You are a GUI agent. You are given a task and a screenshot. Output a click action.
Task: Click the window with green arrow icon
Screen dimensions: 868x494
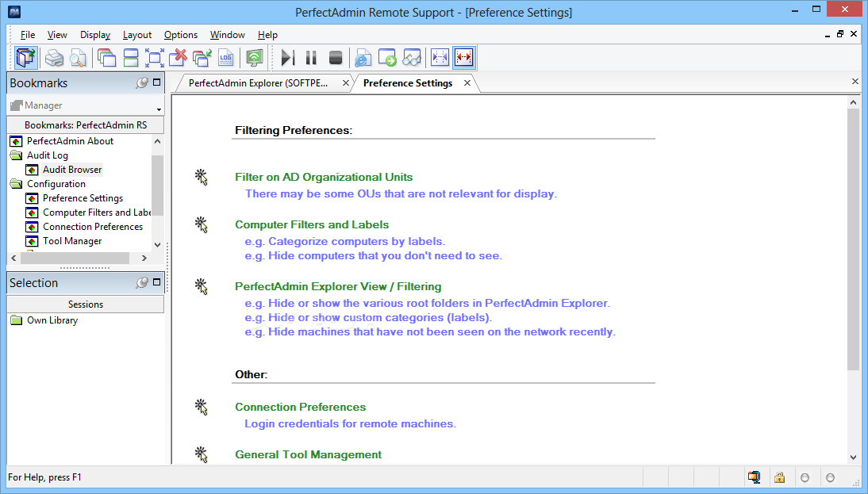point(387,58)
